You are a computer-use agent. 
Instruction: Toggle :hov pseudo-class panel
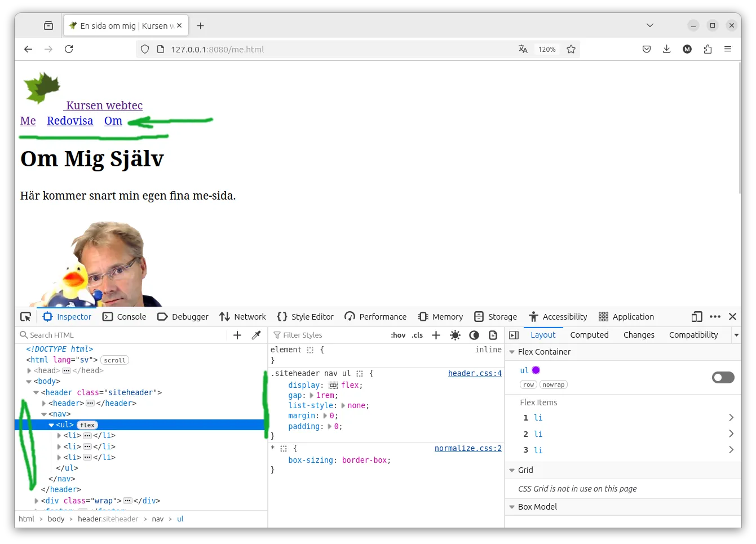(398, 335)
